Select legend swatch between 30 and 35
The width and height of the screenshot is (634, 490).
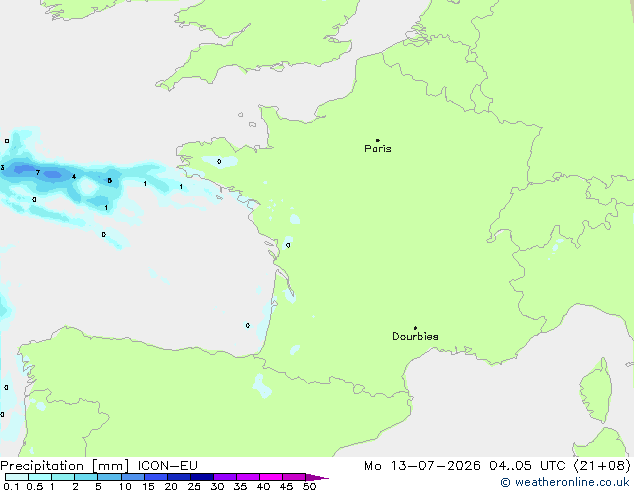point(225,477)
